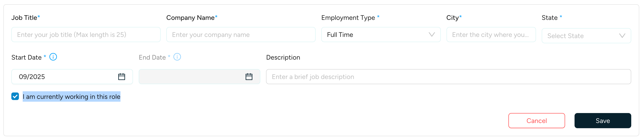Click the State chevron arrow
Image resolution: width=644 pixels, height=140 pixels.
(622, 35)
